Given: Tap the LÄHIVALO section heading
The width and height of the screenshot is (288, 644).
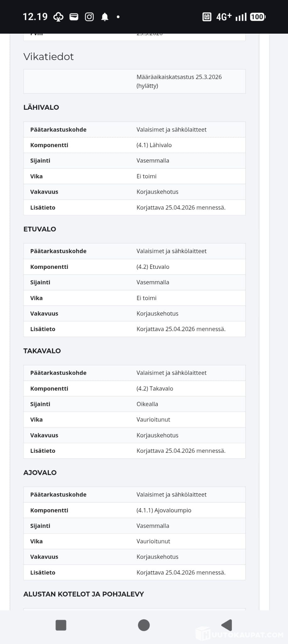Looking at the screenshot, I should pos(41,107).
